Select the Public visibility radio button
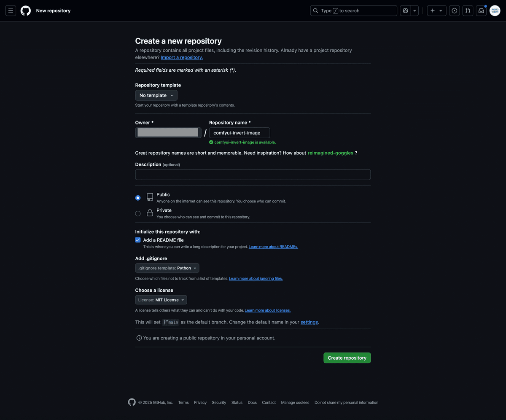Viewport: 506px width, 420px height. pyautogui.click(x=138, y=198)
